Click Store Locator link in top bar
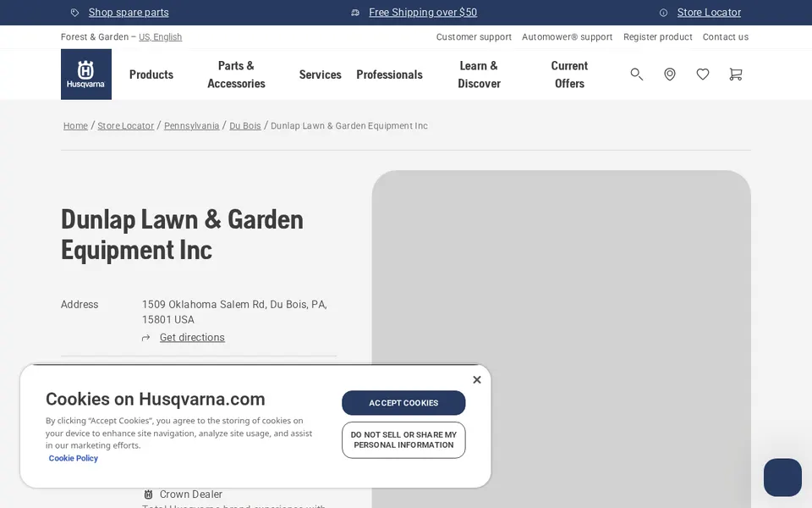Screen dimensions: 812x508 coord(709,13)
